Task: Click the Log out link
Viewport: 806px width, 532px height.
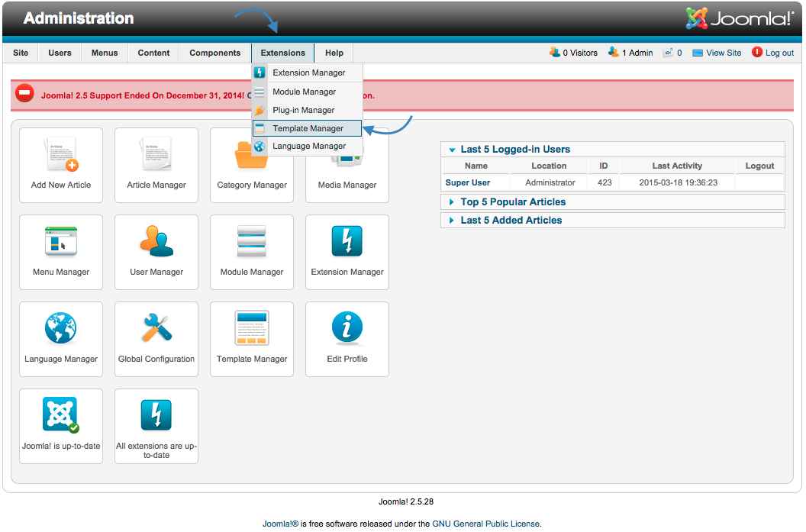Action: [779, 53]
